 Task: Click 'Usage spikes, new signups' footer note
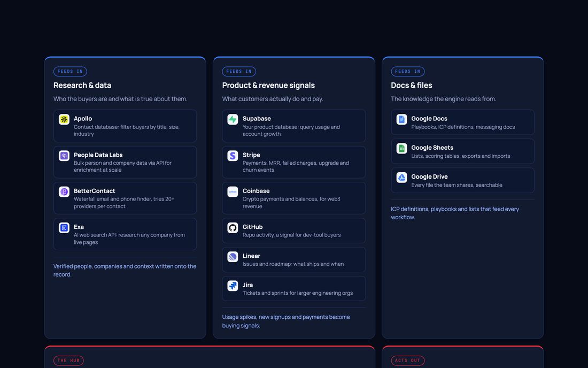coord(286,321)
